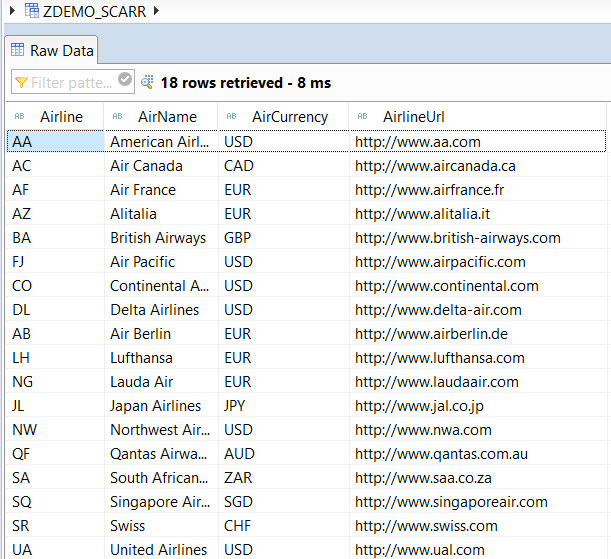Select the ZAR currency cell
Viewport: 611px width, 559px height.
284,478
